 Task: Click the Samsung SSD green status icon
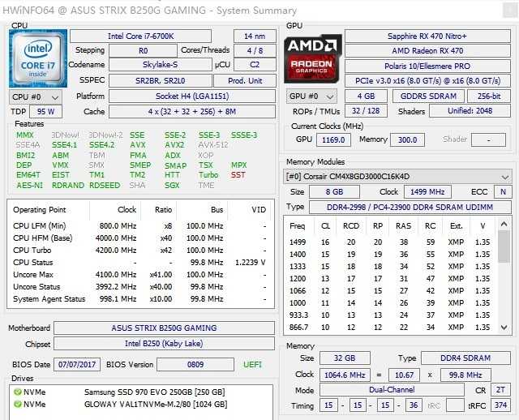(19, 392)
